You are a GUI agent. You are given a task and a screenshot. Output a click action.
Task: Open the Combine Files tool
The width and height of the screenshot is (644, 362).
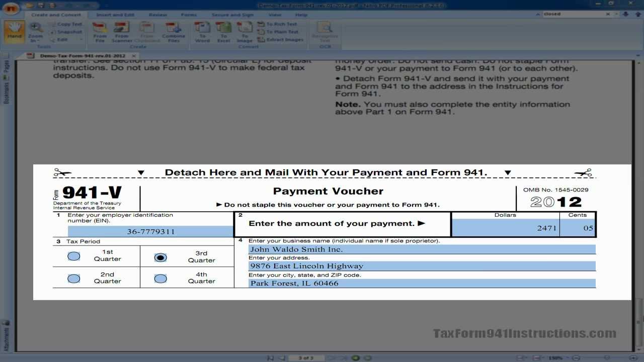(x=173, y=32)
